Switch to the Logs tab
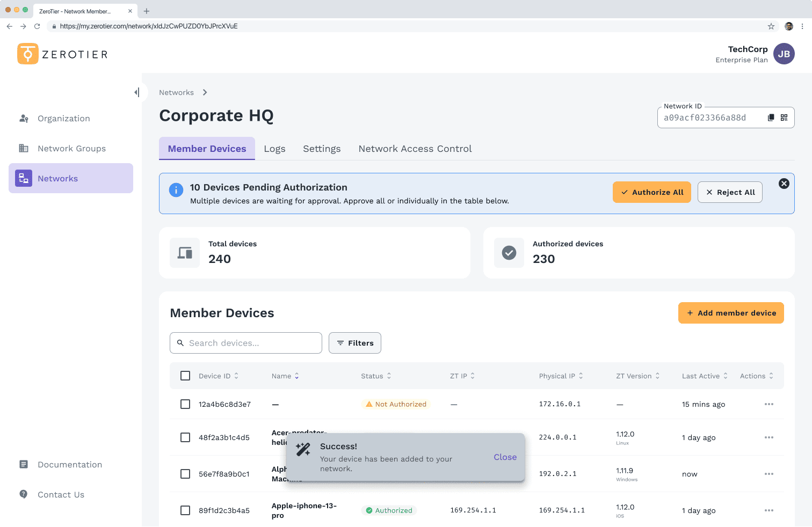812x527 pixels. click(x=274, y=149)
